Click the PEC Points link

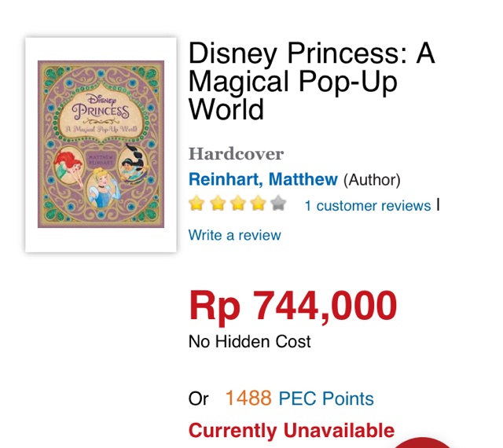(326, 398)
